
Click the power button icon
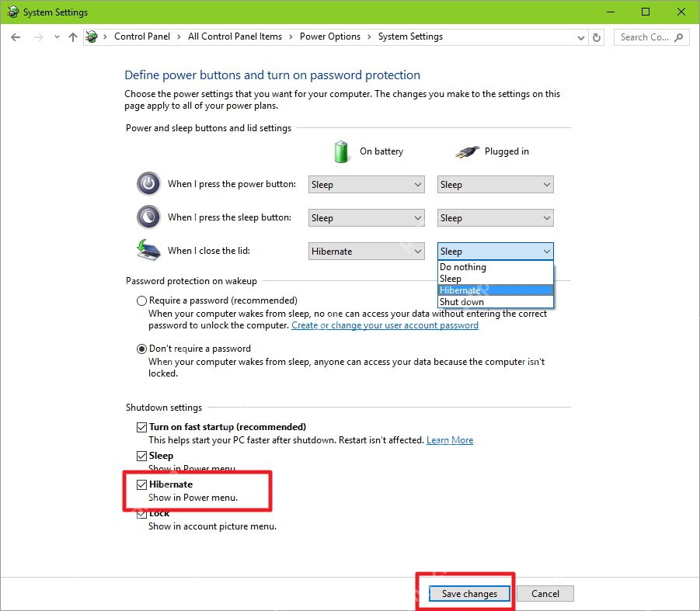point(148,183)
